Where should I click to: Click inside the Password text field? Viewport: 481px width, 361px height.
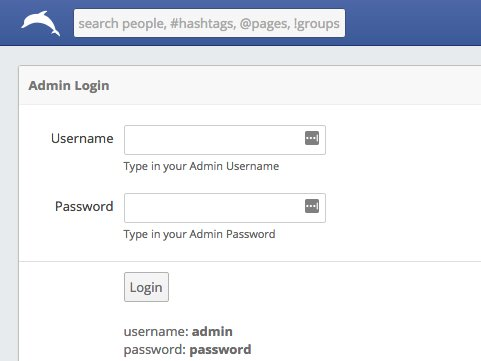[225, 208]
